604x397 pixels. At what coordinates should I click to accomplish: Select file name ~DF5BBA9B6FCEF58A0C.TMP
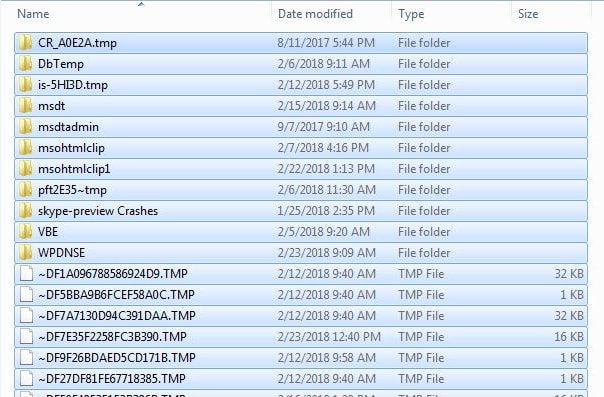[x=116, y=295]
